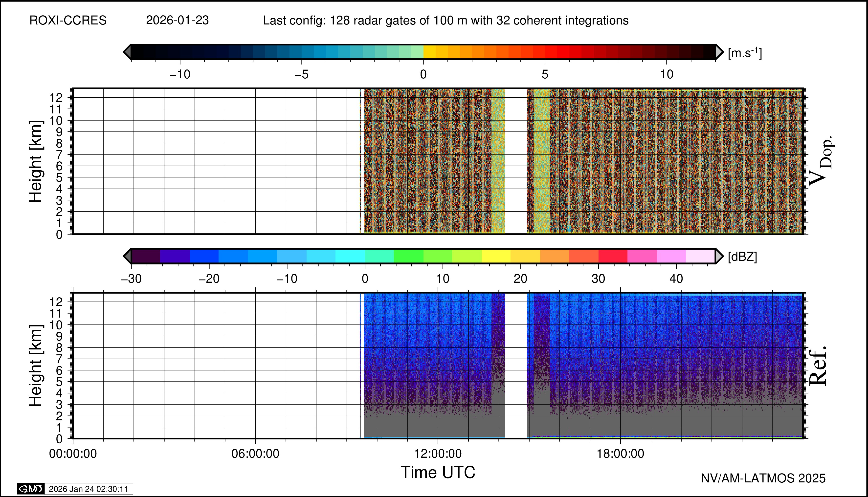The width and height of the screenshot is (868, 497).
Task: Click the bright green dBZ colorbar swatch
Action: coord(408,256)
